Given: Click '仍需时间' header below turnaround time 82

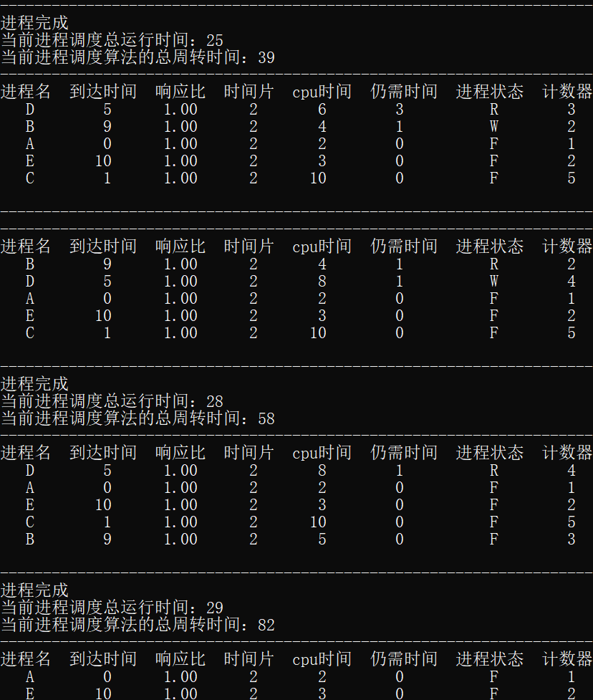Looking at the screenshot, I should click(404, 659).
